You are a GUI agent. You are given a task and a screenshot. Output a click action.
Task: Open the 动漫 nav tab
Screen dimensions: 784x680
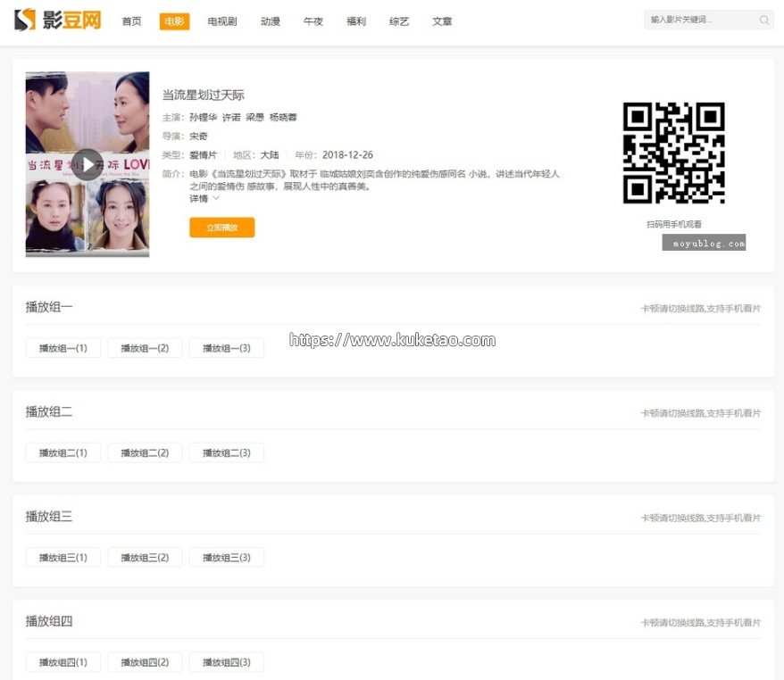[x=270, y=21]
